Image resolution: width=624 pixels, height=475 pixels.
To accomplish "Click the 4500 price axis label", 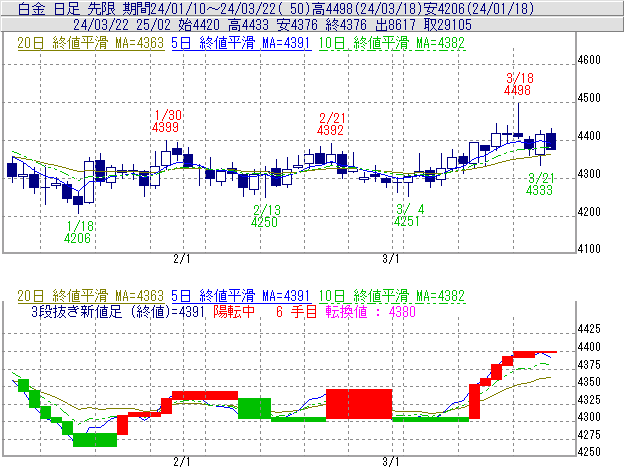I will coord(589,98).
